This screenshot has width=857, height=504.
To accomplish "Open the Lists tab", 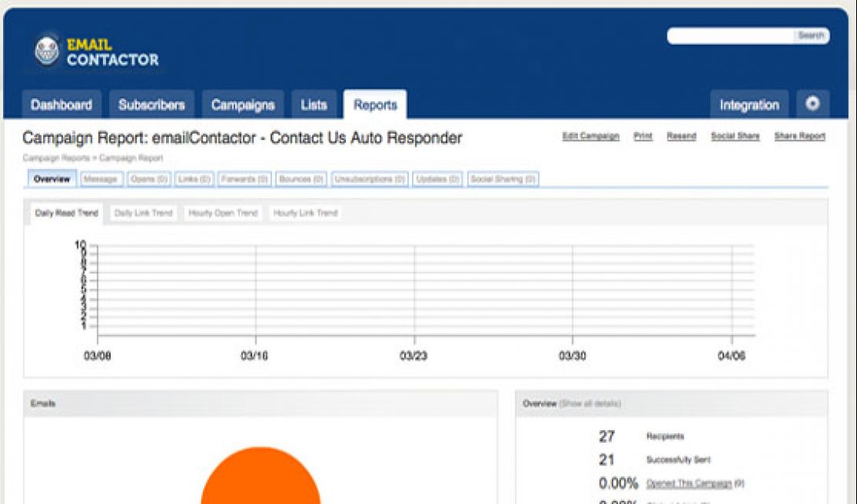I will tap(314, 105).
